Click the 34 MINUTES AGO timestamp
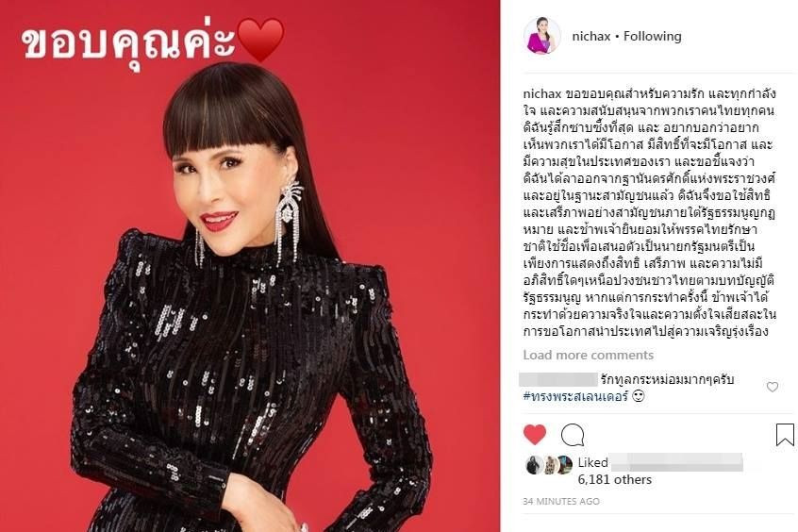Viewport: 798px width, 532px height. [x=561, y=502]
